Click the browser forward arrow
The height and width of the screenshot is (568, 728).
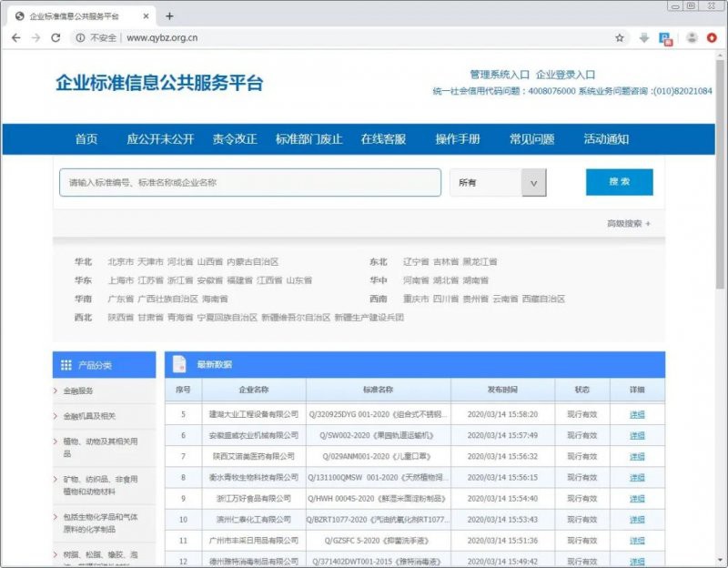tap(35, 38)
